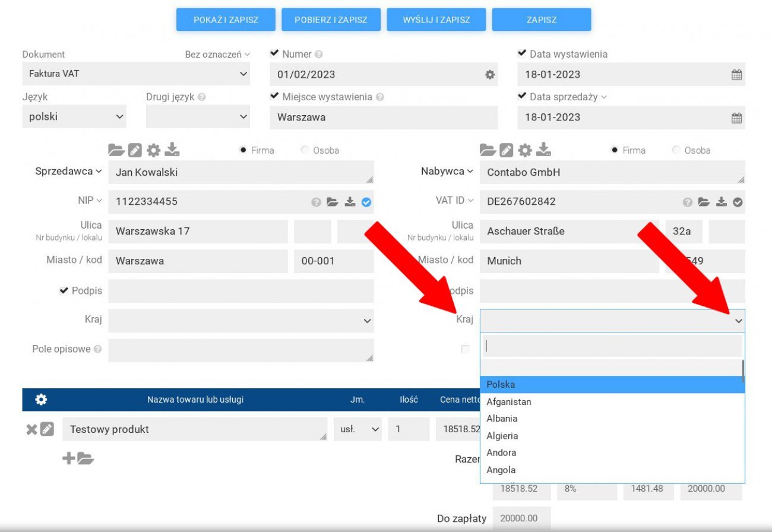Viewport: 772px width, 532px height.
Task: Open seller folder icon above Sprzedawca
Action: [x=116, y=150]
